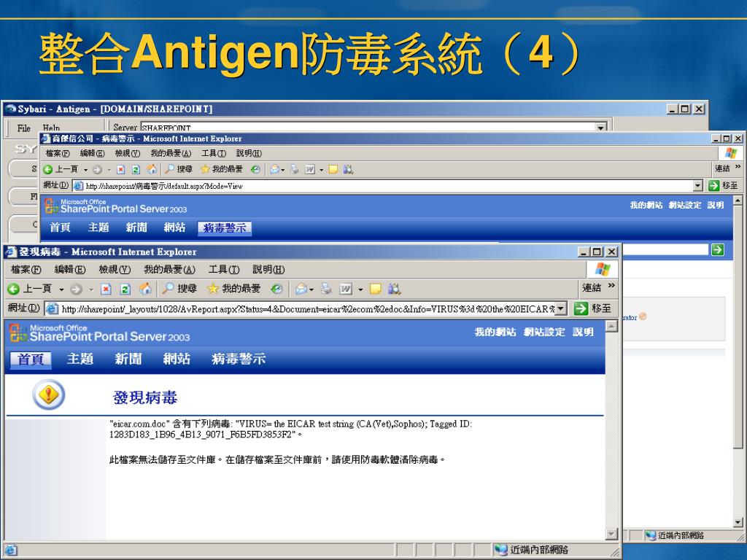This screenshot has width=747, height=560.
Task: Click 我的網站 link in front window
Action: click(495, 332)
